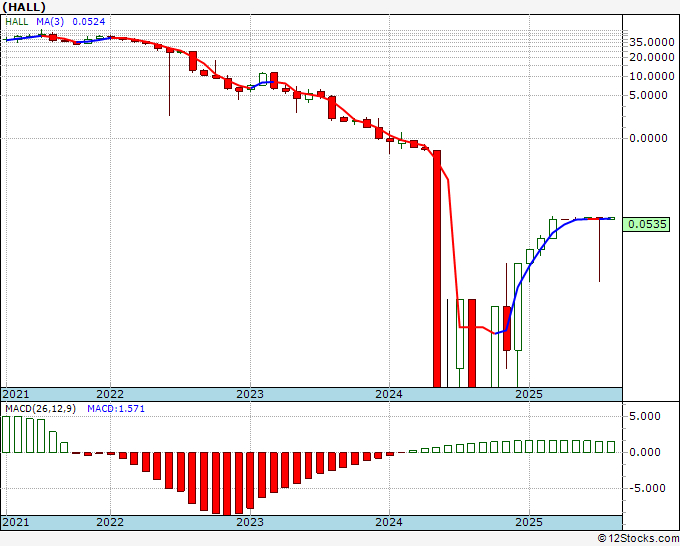
Task: Click the 2022 label on price time axis
Action: point(110,394)
